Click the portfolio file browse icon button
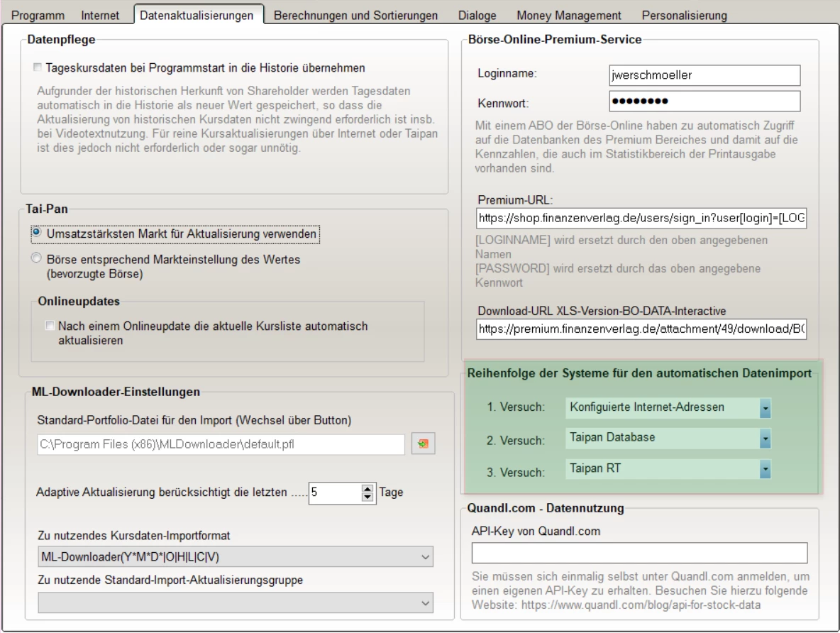840x633 pixels. coord(424,444)
